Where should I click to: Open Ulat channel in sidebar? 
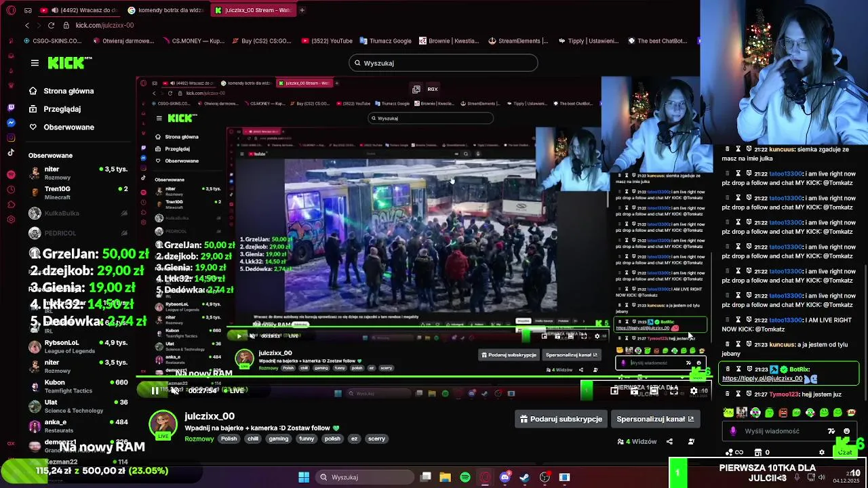click(78, 406)
